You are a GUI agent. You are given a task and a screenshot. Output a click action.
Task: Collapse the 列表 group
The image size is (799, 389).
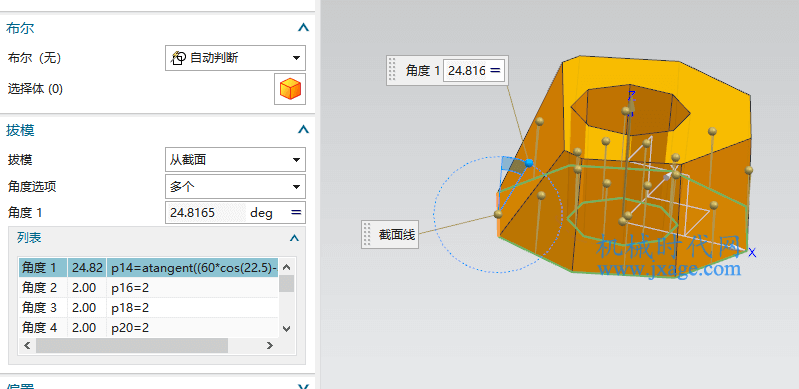tap(294, 238)
